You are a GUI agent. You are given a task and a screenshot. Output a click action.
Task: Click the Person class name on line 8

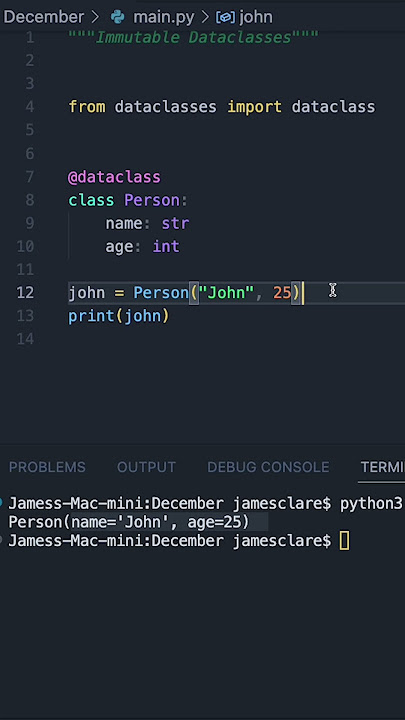point(152,200)
